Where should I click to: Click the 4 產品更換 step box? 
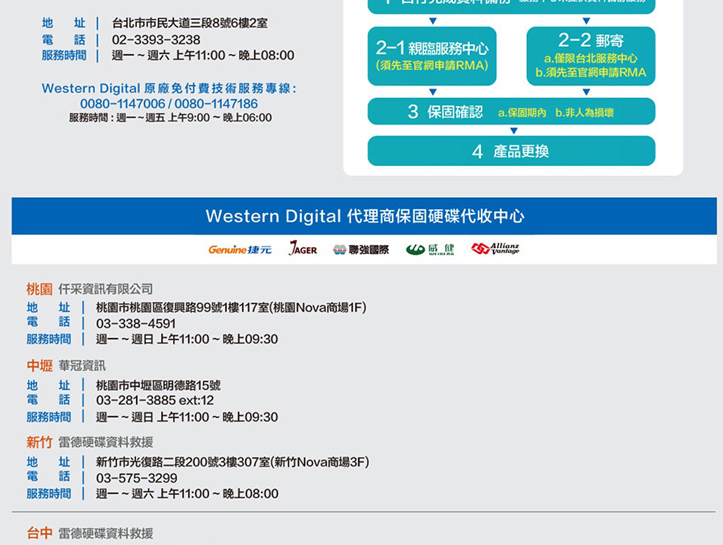point(511,151)
